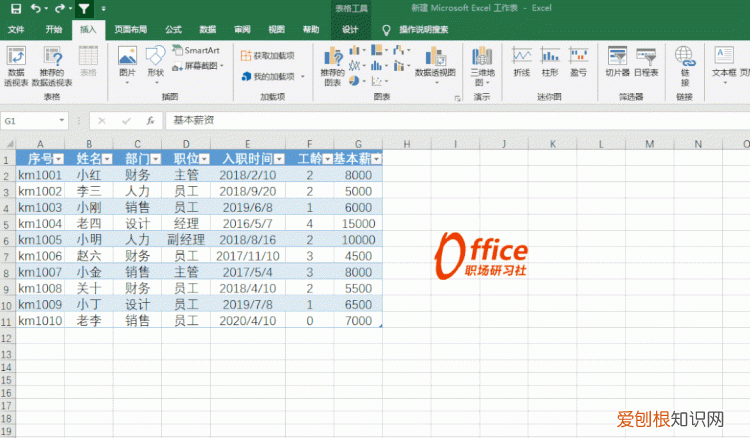Insert a text box (文本框)

[x=724, y=66]
